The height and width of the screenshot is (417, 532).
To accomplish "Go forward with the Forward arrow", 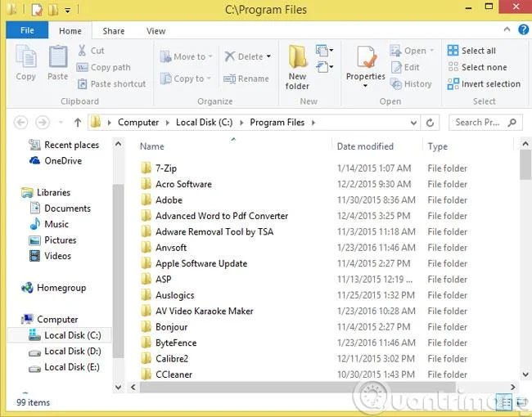I will (x=43, y=123).
